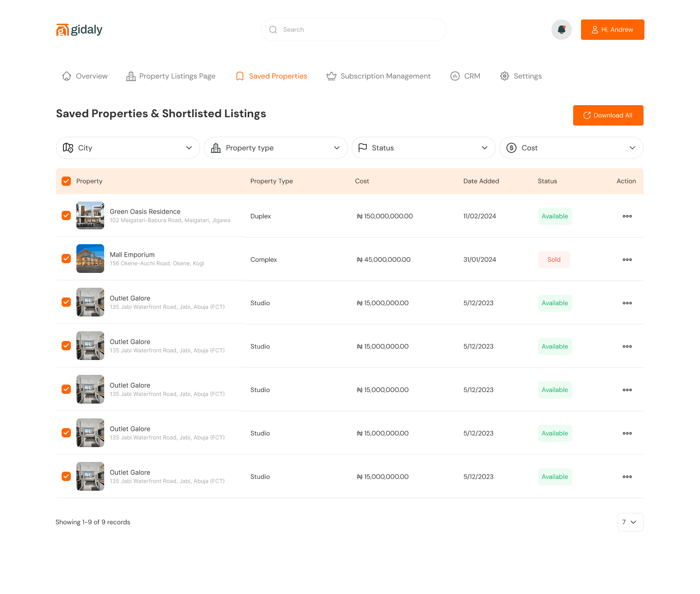Uncheck the Green Oasis Residence checkbox

tap(66, 215)
